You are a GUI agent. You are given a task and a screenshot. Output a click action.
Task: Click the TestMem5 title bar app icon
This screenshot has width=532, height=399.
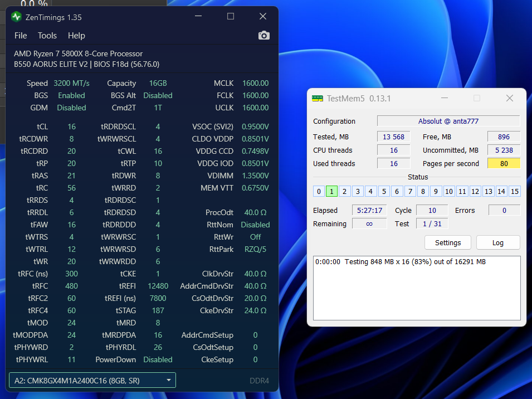click(x=317, y=99)
